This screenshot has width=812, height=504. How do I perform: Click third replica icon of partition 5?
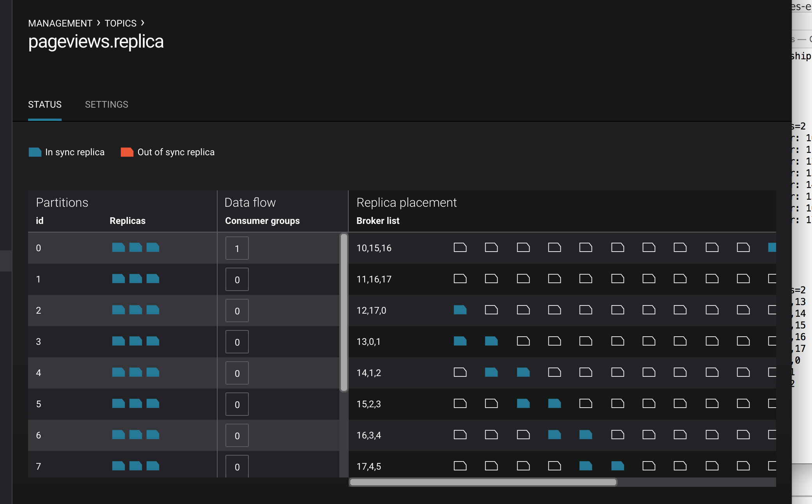[x=153, y=403]
